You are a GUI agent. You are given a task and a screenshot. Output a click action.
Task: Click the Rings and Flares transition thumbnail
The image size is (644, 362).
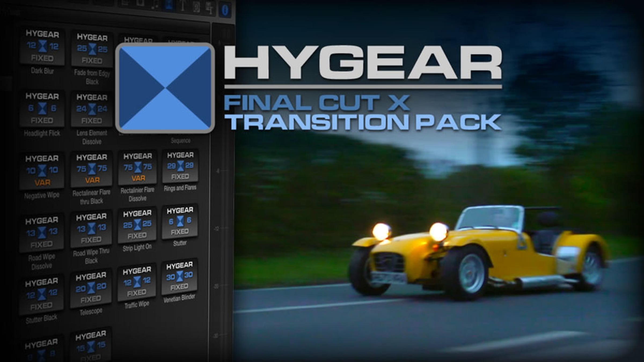[x=180, y=166]
